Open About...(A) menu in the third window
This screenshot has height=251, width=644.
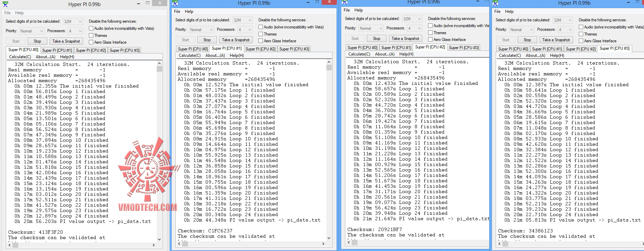[x=385, y=54]
